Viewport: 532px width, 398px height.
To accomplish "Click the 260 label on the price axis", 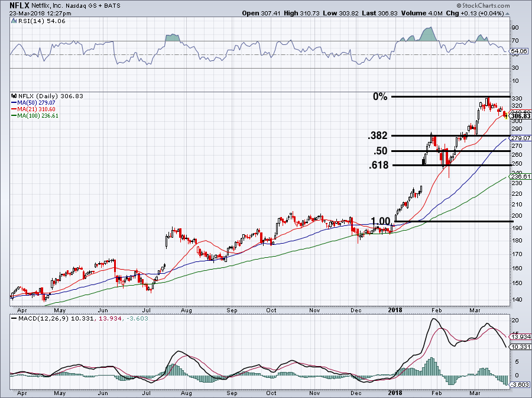I will (517, 155).
